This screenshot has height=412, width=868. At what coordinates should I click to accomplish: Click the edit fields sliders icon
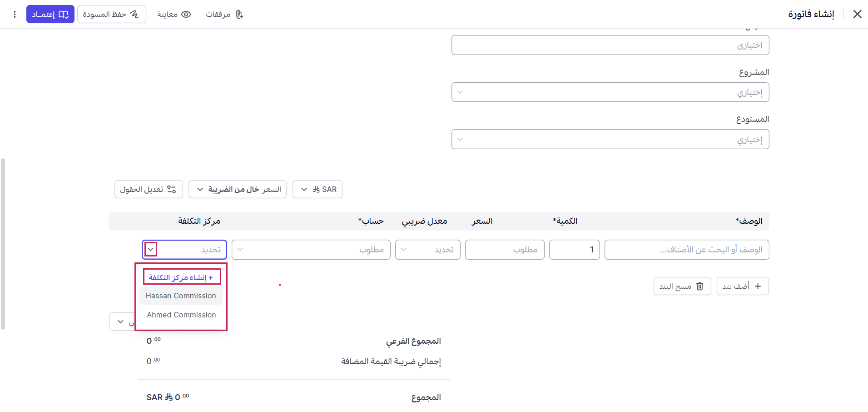pyautogui.click(x=171, y=189)
